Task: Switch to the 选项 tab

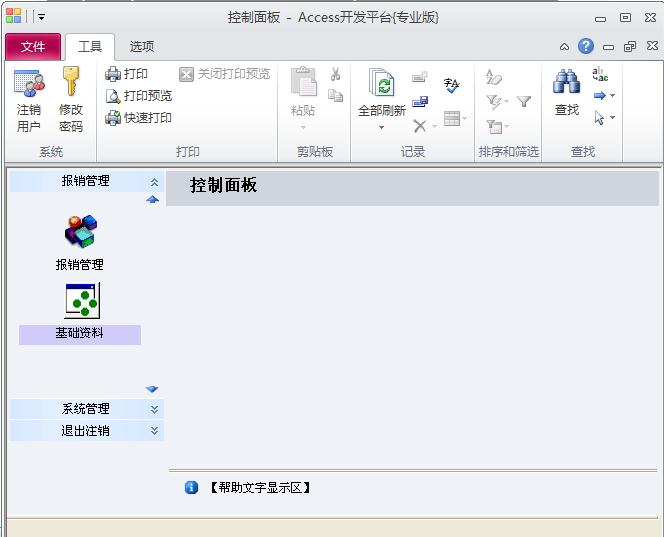Action: 142,47
